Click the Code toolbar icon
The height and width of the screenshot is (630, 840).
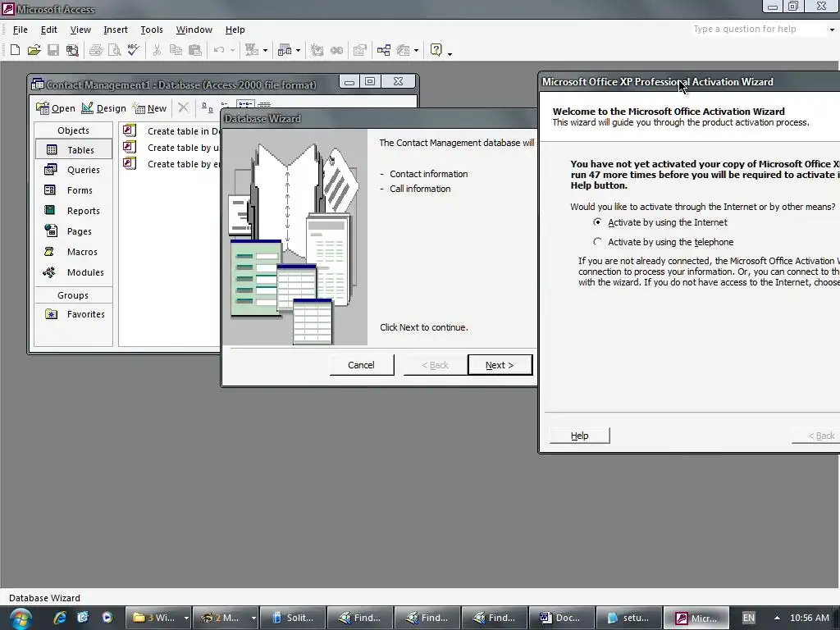coord(317,50)
